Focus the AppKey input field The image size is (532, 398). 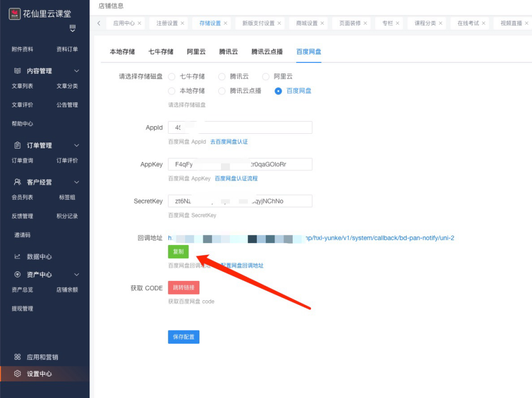pos(240,164)
